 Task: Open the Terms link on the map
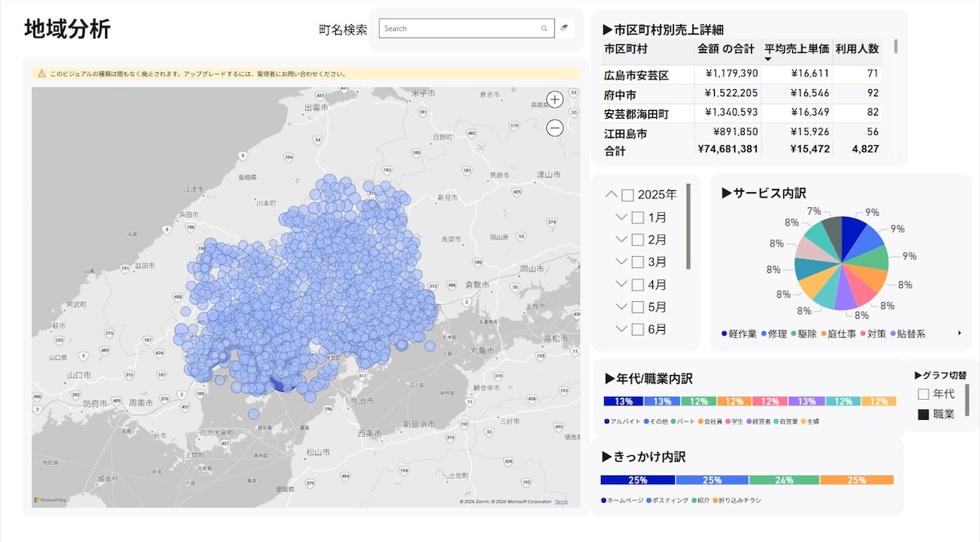click(x=561, y=502)
